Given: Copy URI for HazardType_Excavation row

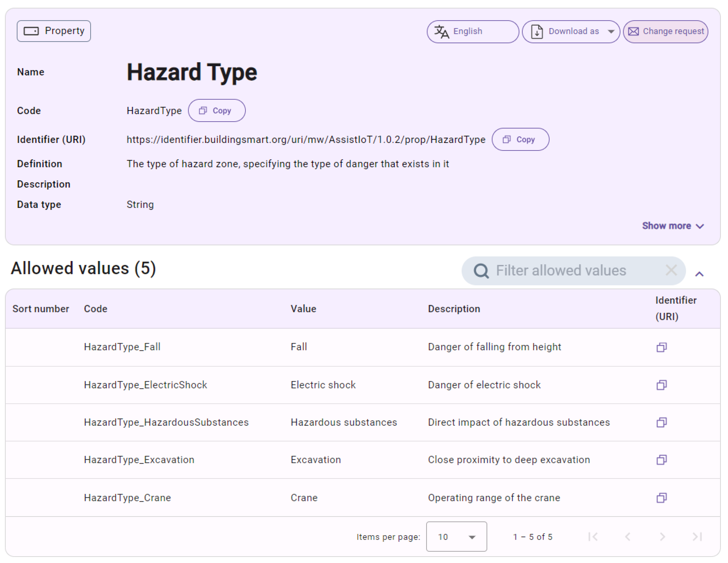Looking at the screenshot, I should click(661, 460).
